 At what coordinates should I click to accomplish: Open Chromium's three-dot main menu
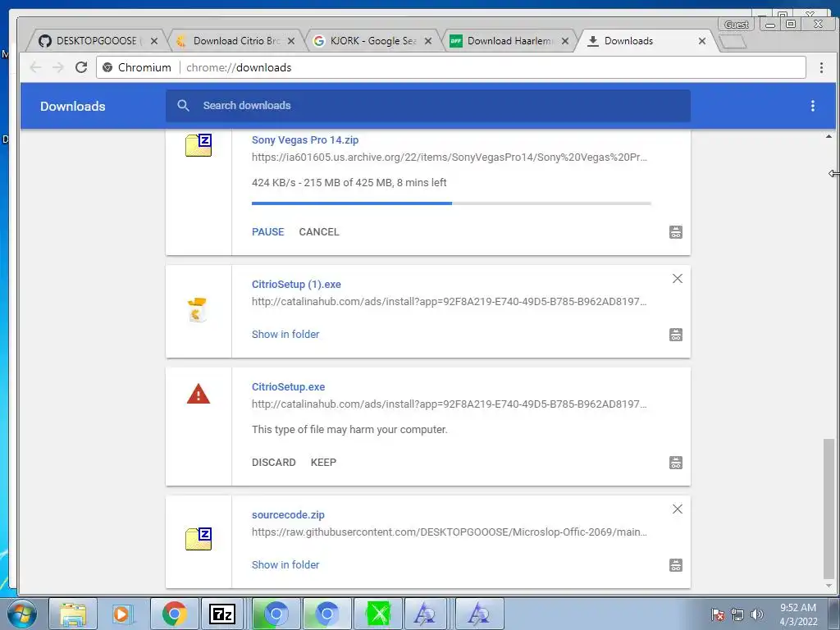pyautogui.click(x=821, y=67)
